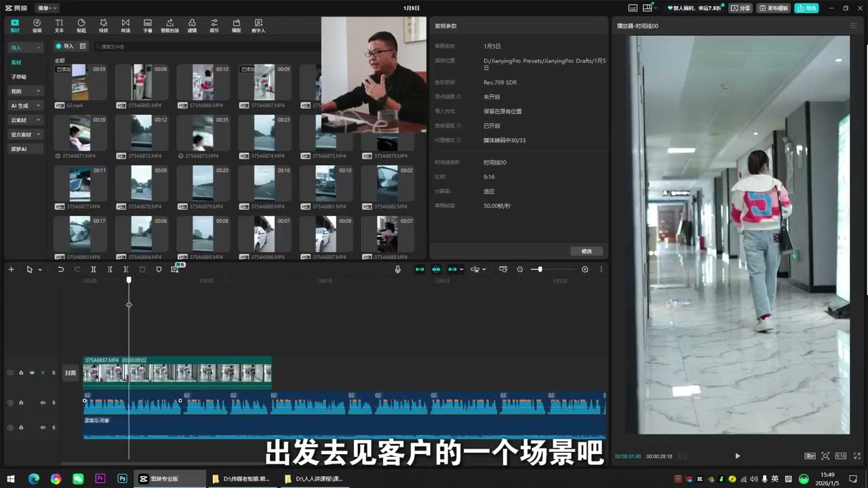Expand the 云素材 sidebar section

pos(26,120)
